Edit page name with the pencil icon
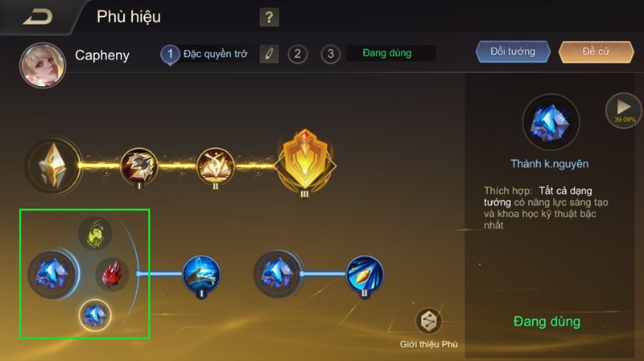644x361 pixels. [x=269, y=54]
